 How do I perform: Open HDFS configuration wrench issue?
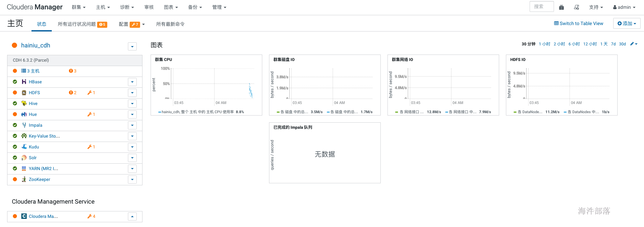click(x=91, y=92)
